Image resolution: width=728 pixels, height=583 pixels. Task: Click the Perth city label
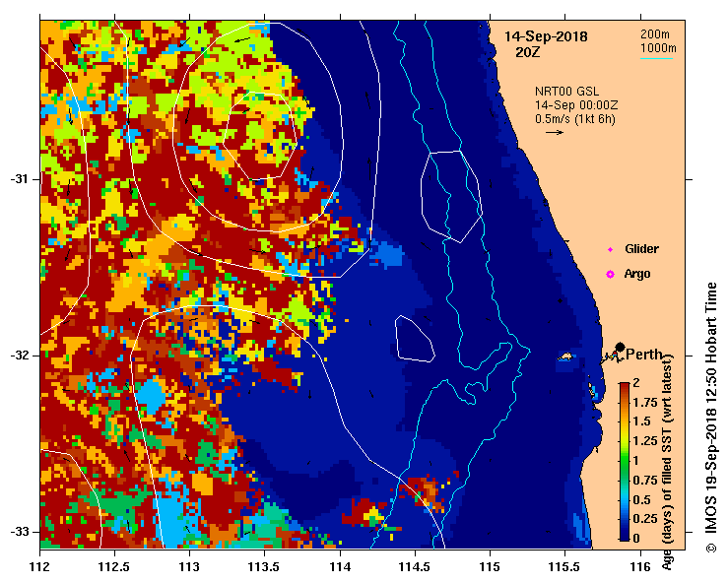pyautogui.click(x=644, y=355)
